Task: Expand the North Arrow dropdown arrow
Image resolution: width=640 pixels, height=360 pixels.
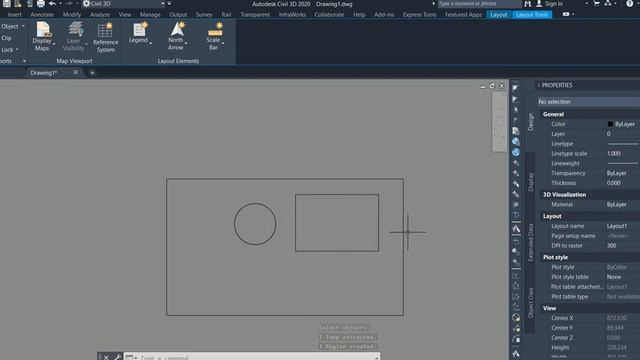Action: pyautogui.click(x=186, y=43)
